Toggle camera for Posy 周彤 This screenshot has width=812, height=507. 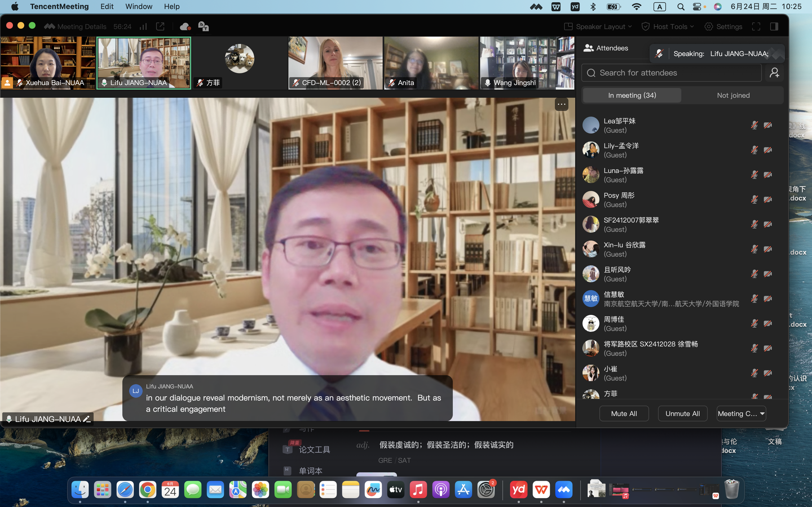[768, 200]
